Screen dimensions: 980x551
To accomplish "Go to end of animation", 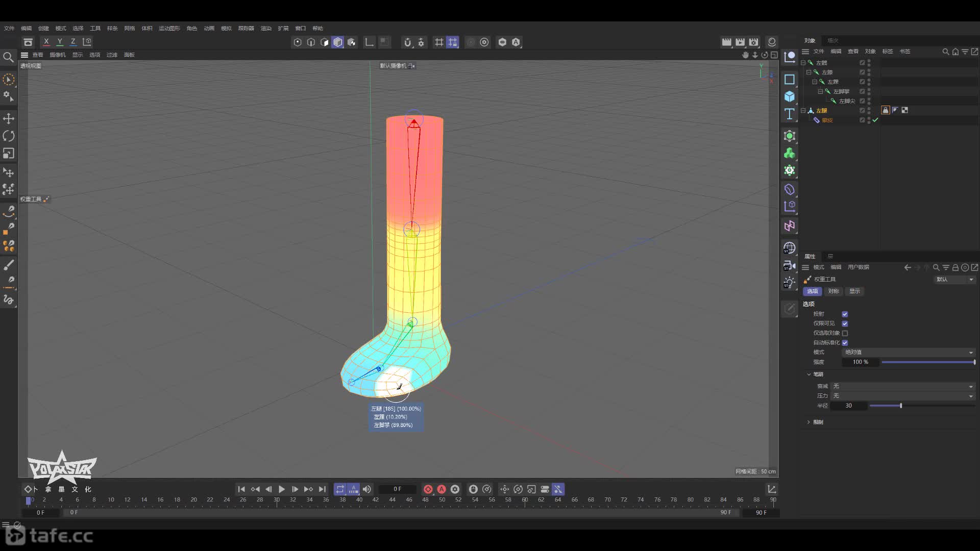I will click(x=322, y=489).
